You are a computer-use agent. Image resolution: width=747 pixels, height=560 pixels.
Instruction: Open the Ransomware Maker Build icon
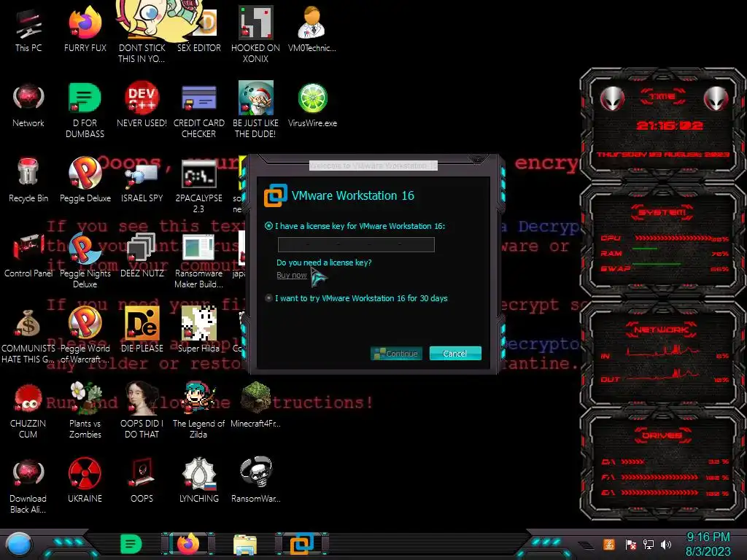[x=198, y=261]
